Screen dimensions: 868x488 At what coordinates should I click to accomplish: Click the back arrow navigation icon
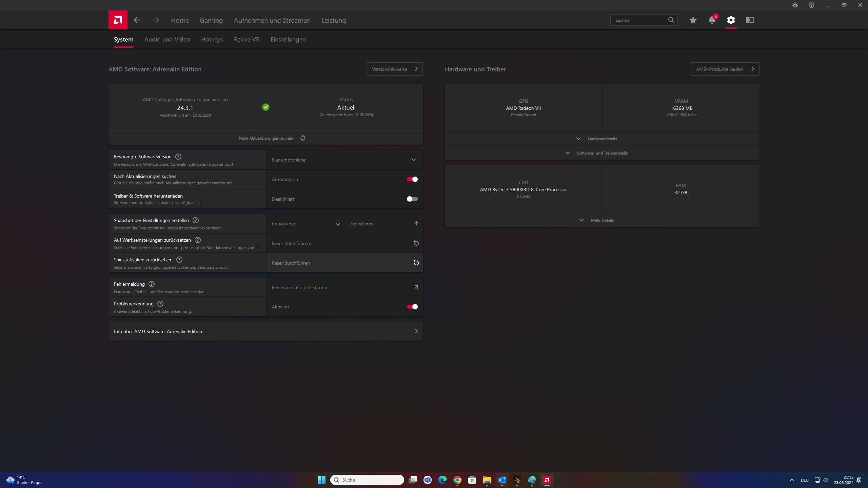click(137, 20)
